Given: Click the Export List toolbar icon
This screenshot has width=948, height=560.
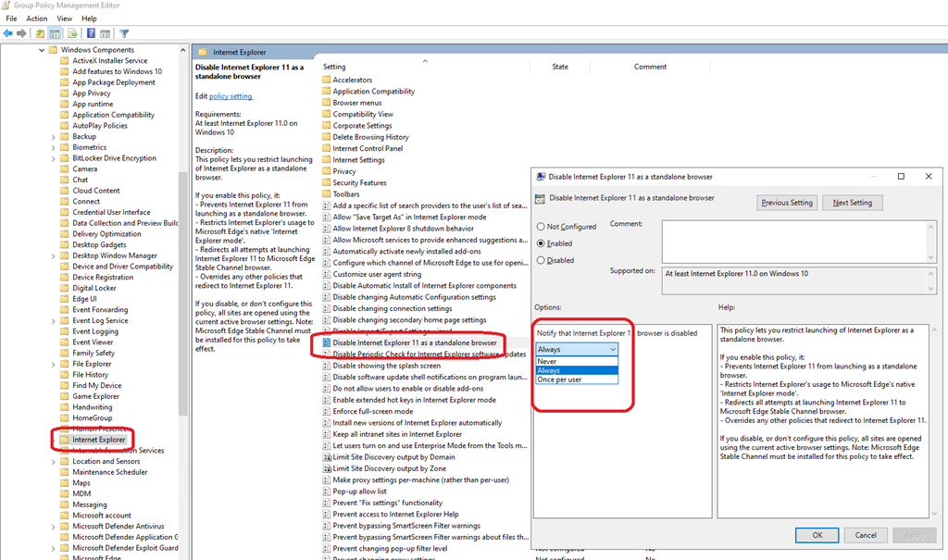Looking at the screenshot, I should point(72,33).
